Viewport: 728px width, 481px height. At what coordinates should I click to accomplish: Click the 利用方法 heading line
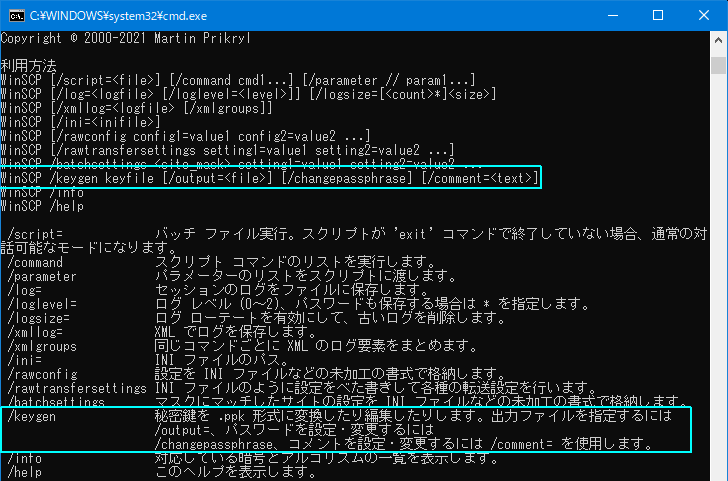(x=28, y=66)
